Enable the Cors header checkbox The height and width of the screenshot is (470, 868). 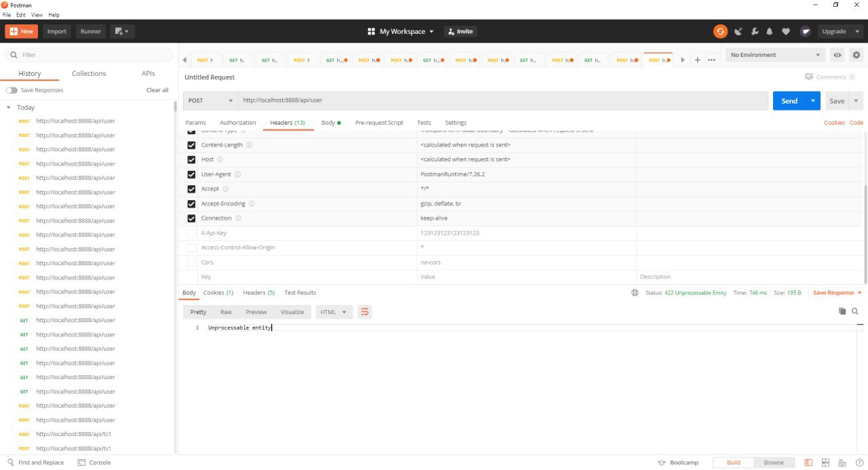(191, 262)
